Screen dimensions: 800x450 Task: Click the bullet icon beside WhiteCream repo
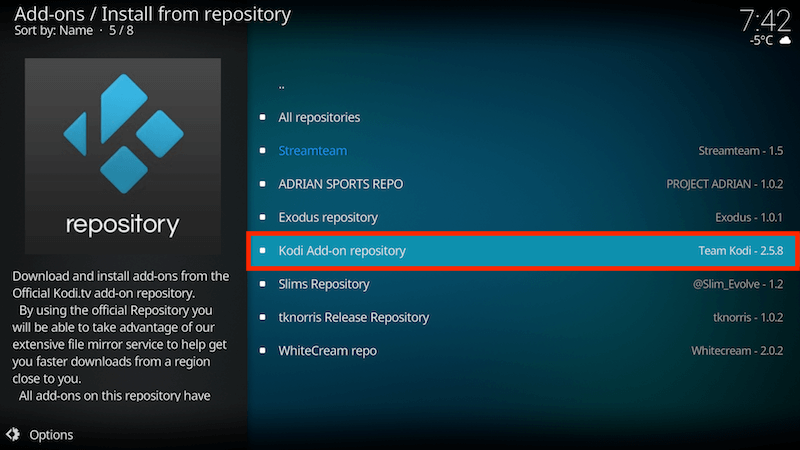pyautogui.click(x=262, y=351)
